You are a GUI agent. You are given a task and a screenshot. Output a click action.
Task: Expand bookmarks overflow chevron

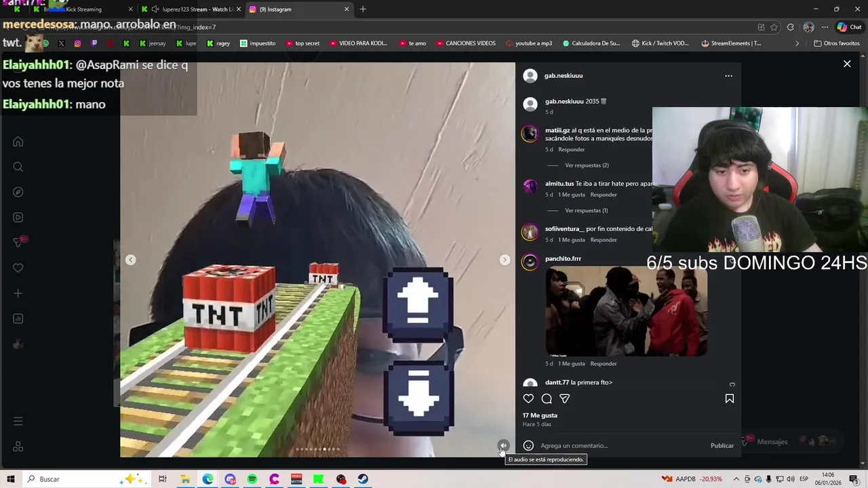(797, 43)
